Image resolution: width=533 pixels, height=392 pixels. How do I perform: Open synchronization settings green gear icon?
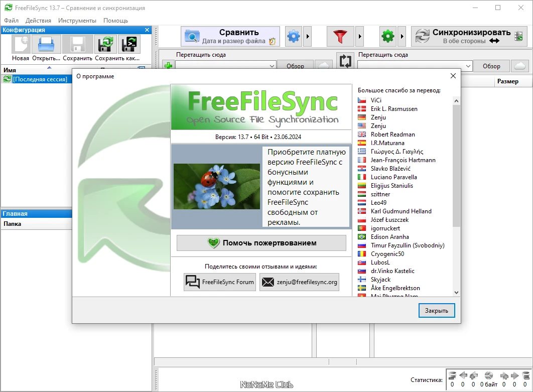(x=388, y=36)
